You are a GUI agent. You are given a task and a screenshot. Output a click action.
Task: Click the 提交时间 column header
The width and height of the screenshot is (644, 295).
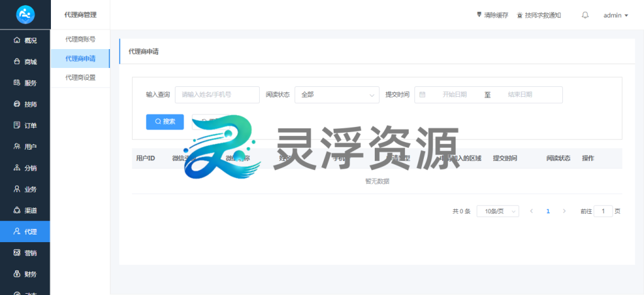click(x=505, y=158)
